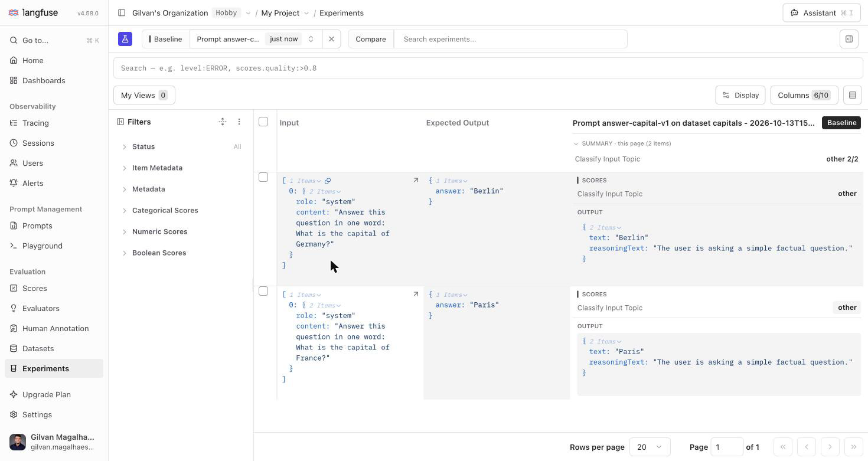868x461 pixels.
Task: Click the Page number input
Action: (727, 447)
